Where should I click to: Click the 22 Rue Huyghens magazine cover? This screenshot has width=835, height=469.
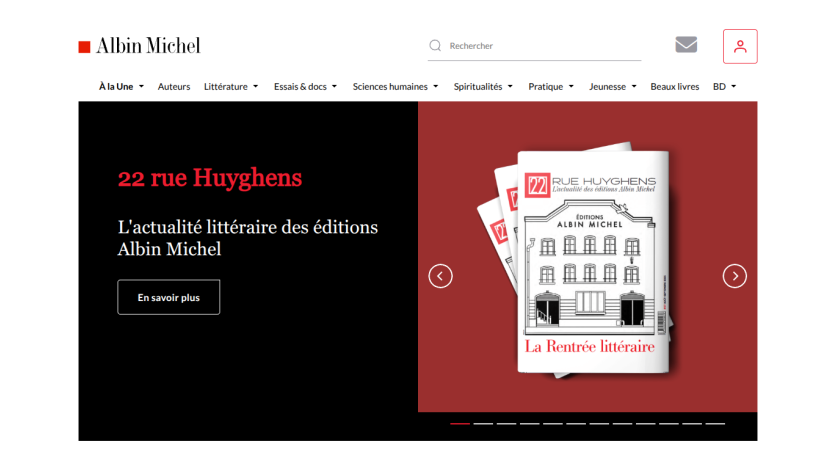[x=593, y=262]
